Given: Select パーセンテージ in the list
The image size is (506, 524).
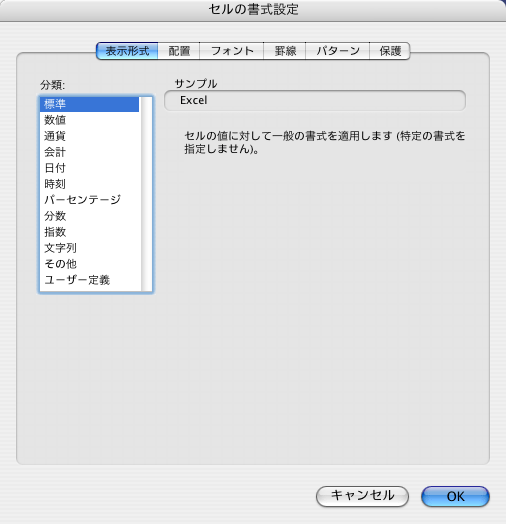Looking at the screenshot, I should pyautogui.click(x=90, y=200).
